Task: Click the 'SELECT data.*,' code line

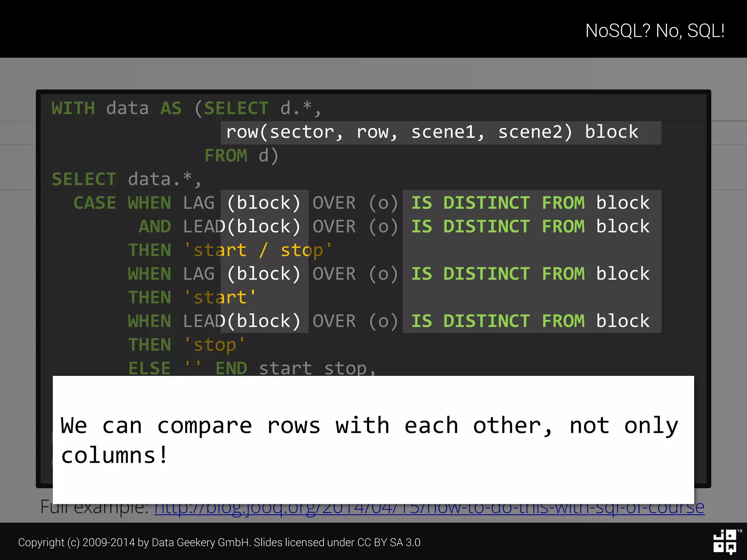Action: pos(126,179)
